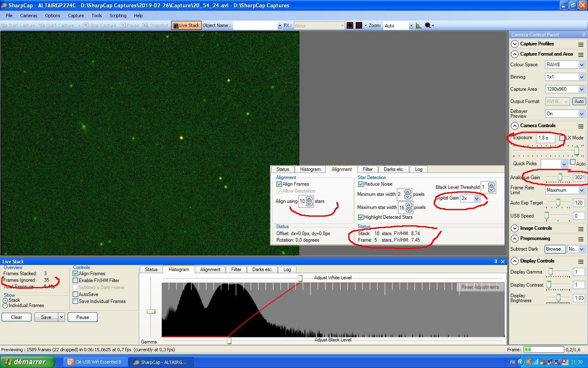Open the Scripting menu

[x=118, y=16]
